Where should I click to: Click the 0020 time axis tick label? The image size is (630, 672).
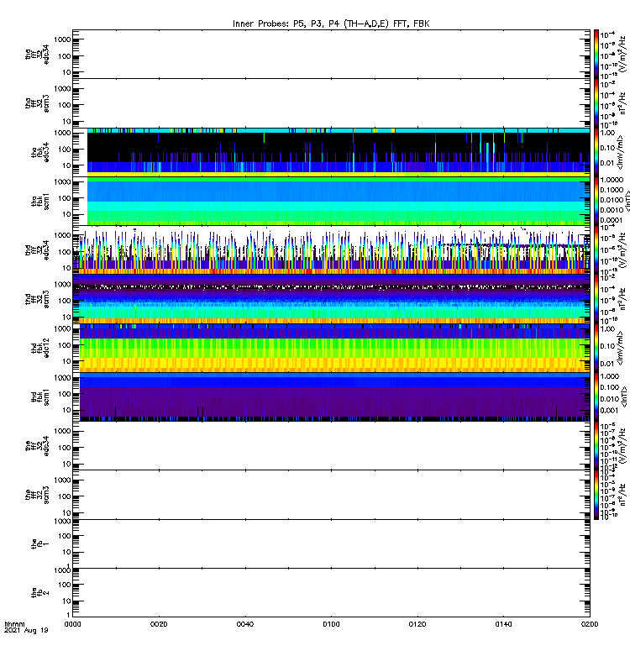click(x=159, y=624)
